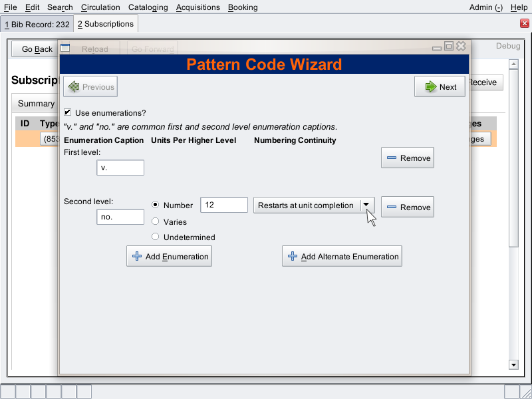Open the Acquisitions menu
Image resolution: width=532 pixels, height=399 pixels.
pyautogui.click(x=198, y=7)
